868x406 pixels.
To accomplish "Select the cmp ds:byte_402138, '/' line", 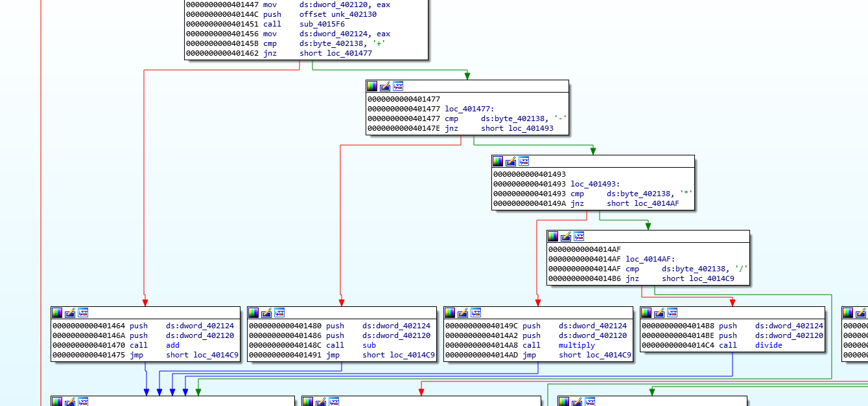I will [x=648, y=269].
